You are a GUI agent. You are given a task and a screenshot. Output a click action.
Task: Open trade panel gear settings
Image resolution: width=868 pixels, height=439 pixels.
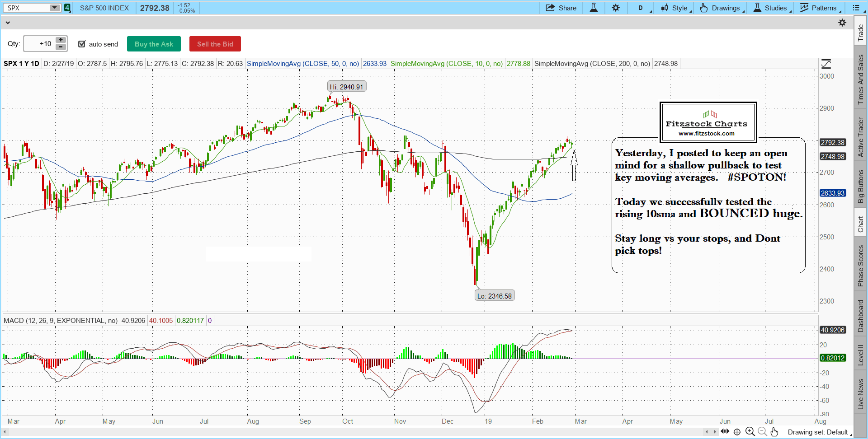[842, 23]
